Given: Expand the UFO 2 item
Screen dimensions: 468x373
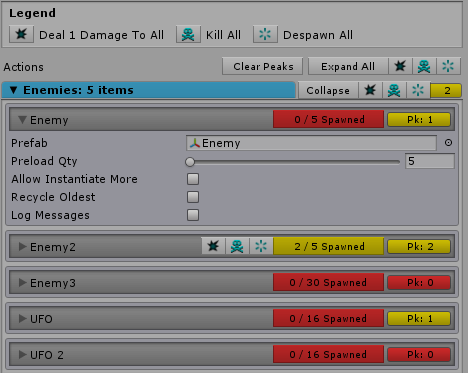Looking at the screenshot, I should 22,355.
